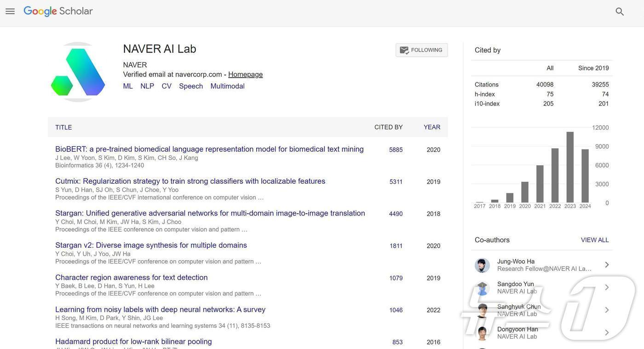The width and height of the screenshot is (644, 349).
Task: Sort publications by Cited By column
Action: [389, 127]
